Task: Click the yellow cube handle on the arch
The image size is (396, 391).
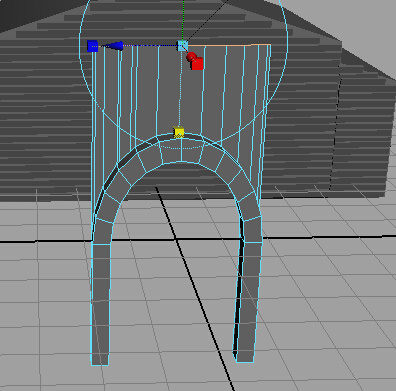Action: click(179, 132)
